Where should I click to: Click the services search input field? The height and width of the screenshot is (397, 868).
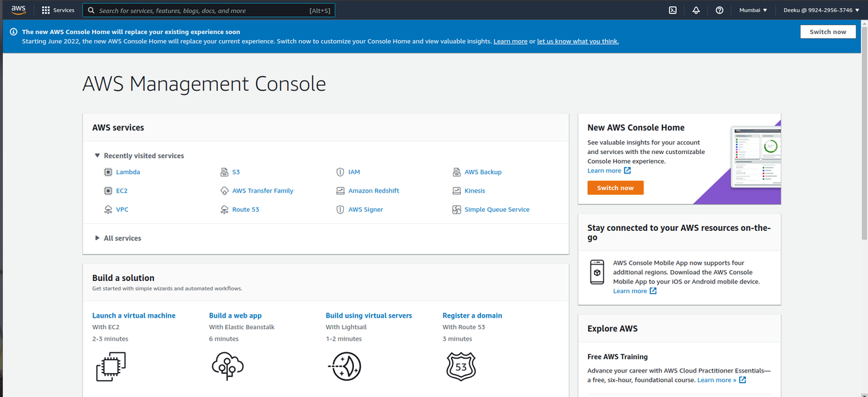coord(208,10)
